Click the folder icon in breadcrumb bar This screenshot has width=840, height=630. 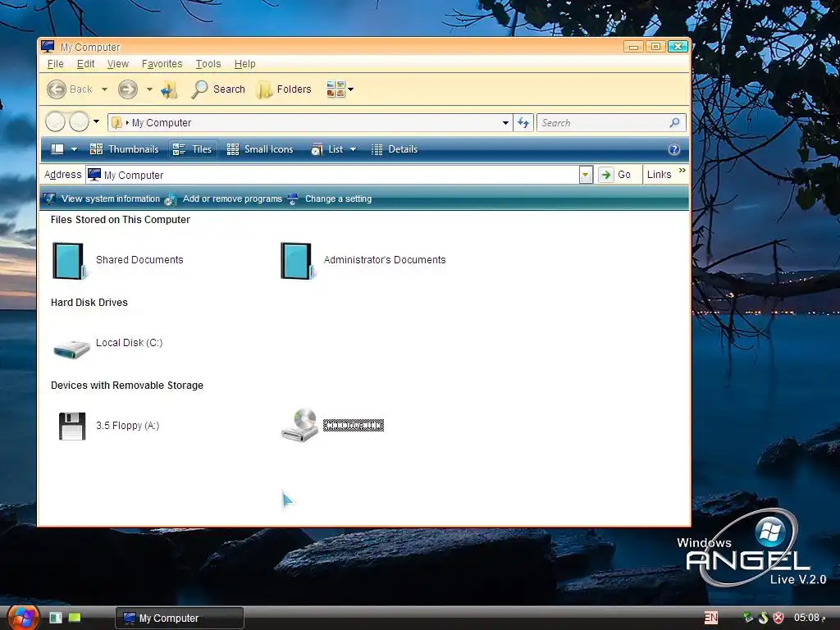click(116, 123)
